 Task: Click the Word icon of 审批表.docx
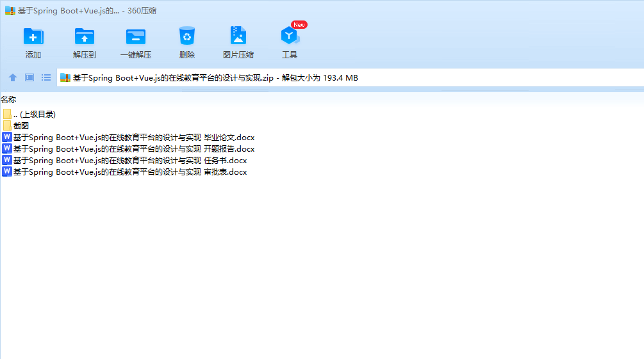pyautogui.click(x=7, y=172)
